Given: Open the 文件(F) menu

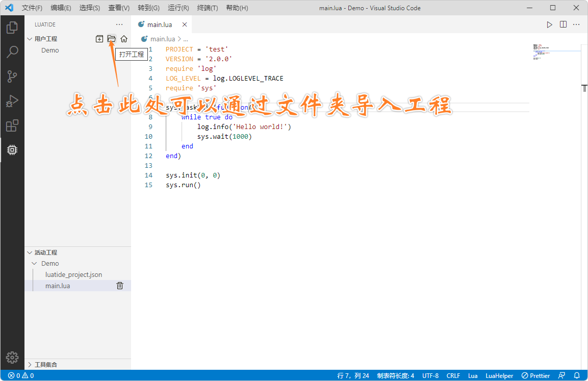Looking at the screenshot, I should 32,8.
